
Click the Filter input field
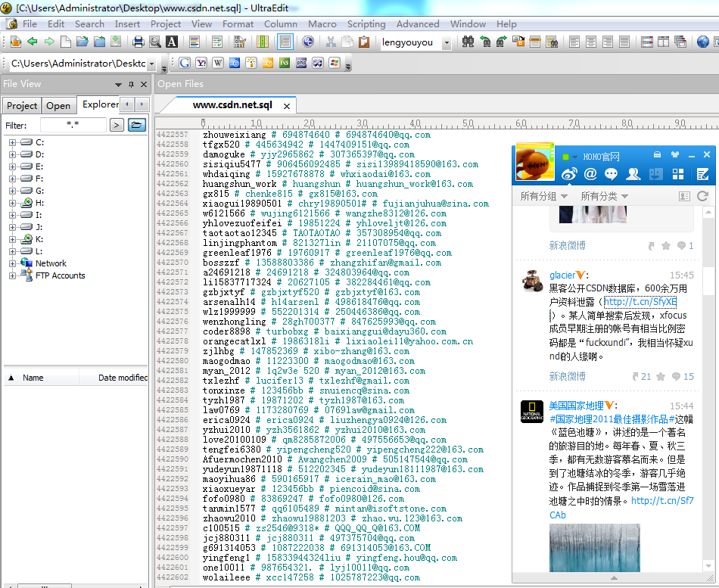pyautogui.click(x=73, y=125)
